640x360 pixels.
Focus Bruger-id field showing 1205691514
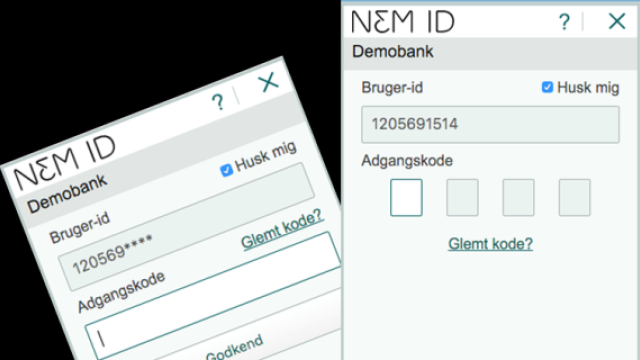490,124
